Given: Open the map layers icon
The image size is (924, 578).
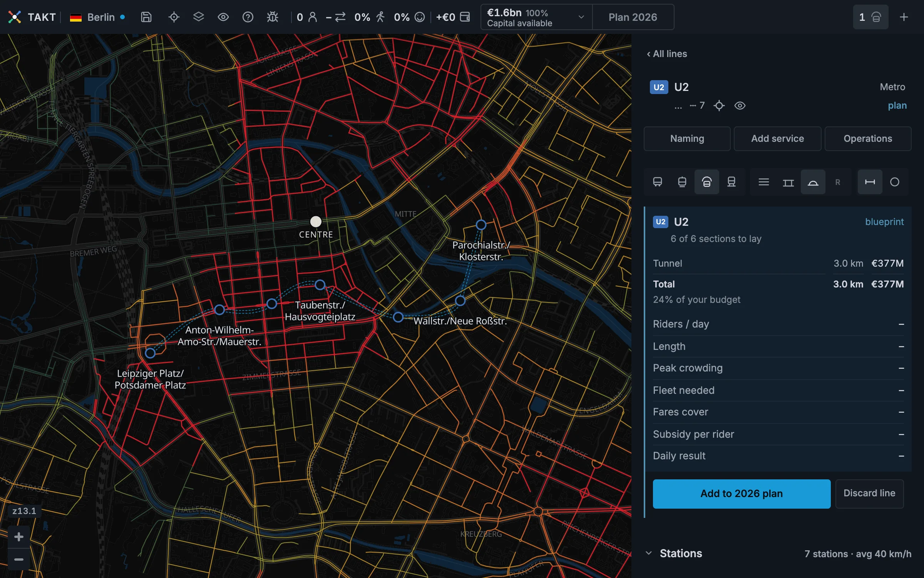Looking at the screenshot, I should tap(199, 17).
